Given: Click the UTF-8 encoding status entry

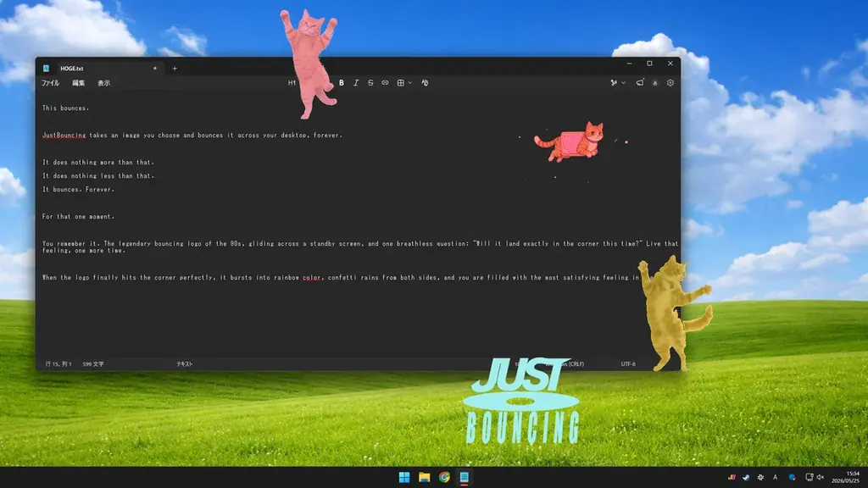Looking at the screenshot, I should (628, 364).
